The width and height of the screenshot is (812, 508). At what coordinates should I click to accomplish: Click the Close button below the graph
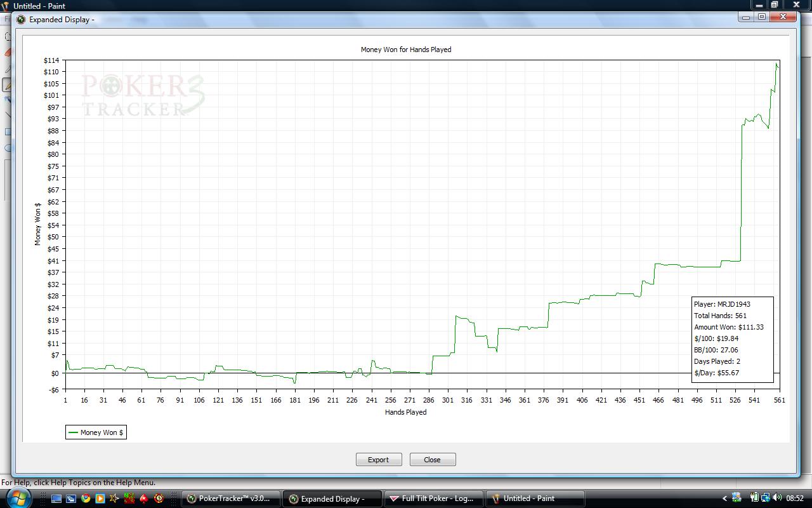click(433, 460)
